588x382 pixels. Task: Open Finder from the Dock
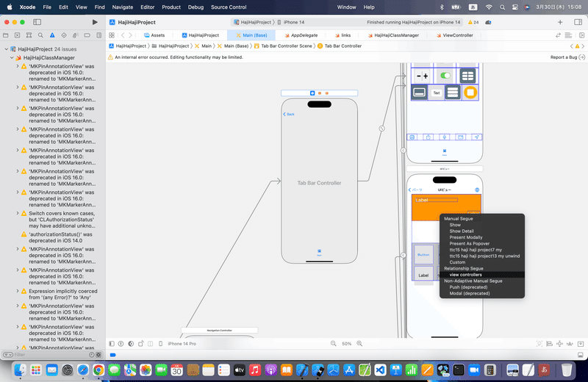(20, 370)
